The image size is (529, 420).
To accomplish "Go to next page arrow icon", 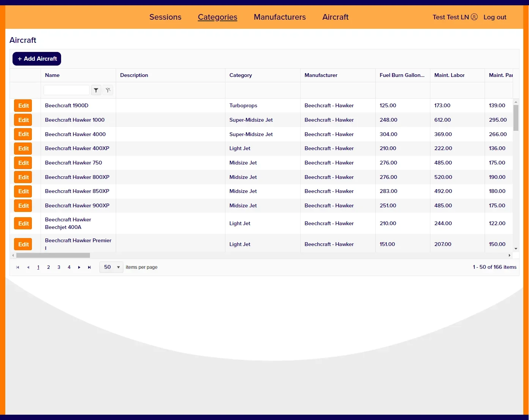I will 79,267.
